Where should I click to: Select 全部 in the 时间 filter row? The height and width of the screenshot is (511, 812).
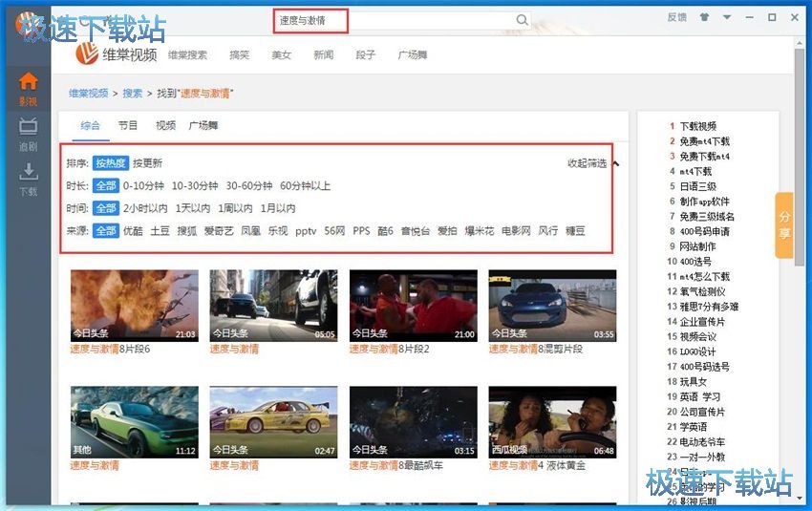[106, 208]
